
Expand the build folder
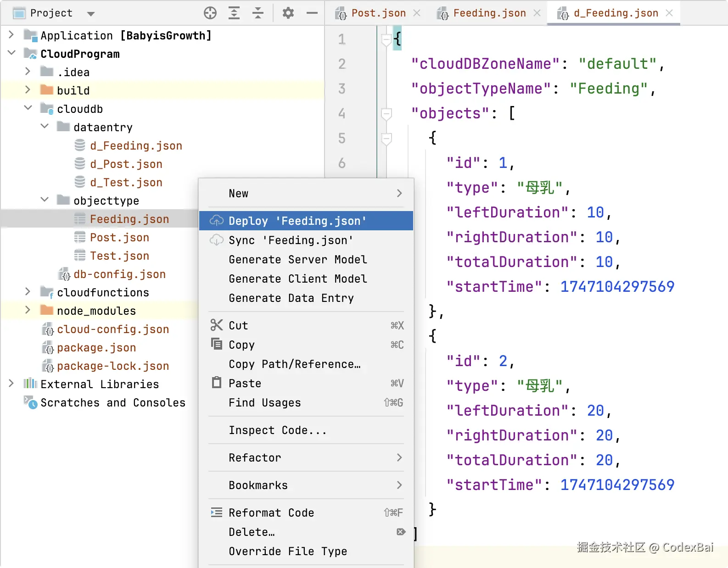[28, 90]
